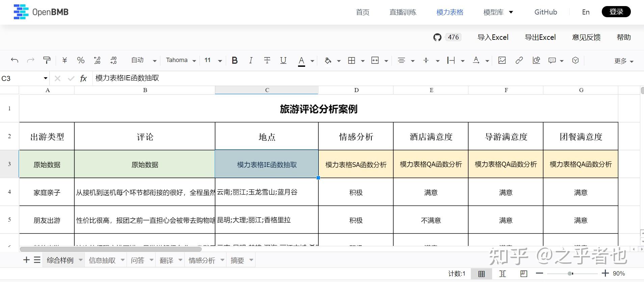644x282 pixels.
Task: Click the vertical alignment icon
Action: tap(426, 60)
